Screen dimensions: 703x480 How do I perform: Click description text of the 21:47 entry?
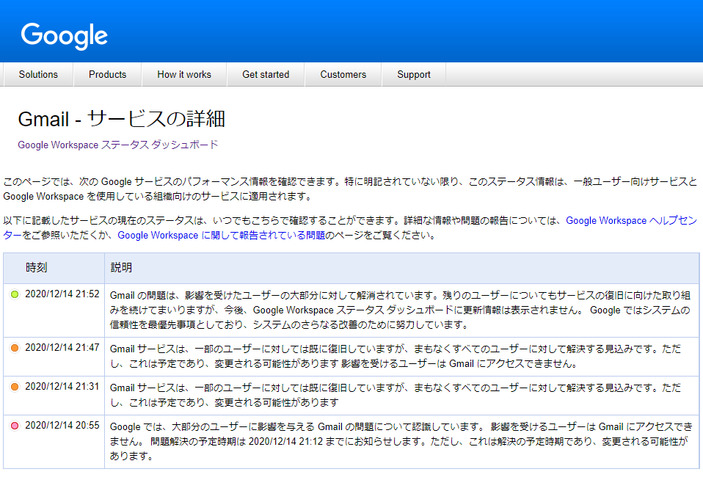pyautogui.click(x=395, y=356)
